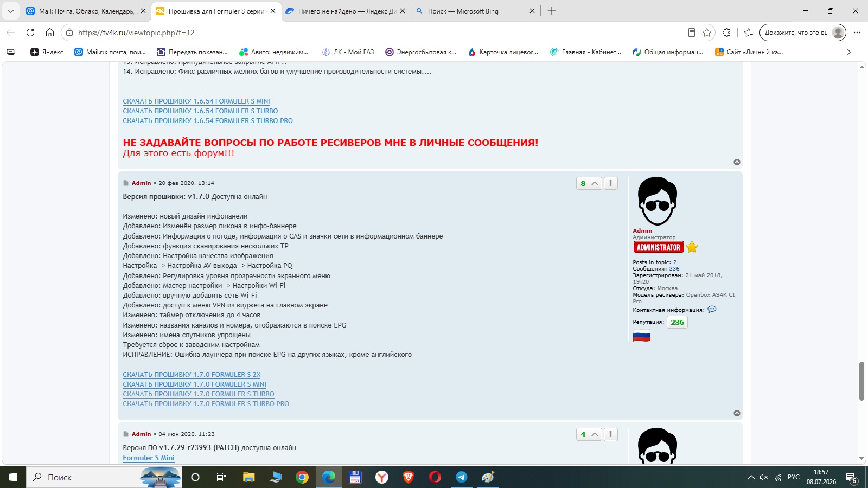Download firmware 1.7.0 Formuler S 2X
This screenshot has height=488, width=868.
point(192,375)
